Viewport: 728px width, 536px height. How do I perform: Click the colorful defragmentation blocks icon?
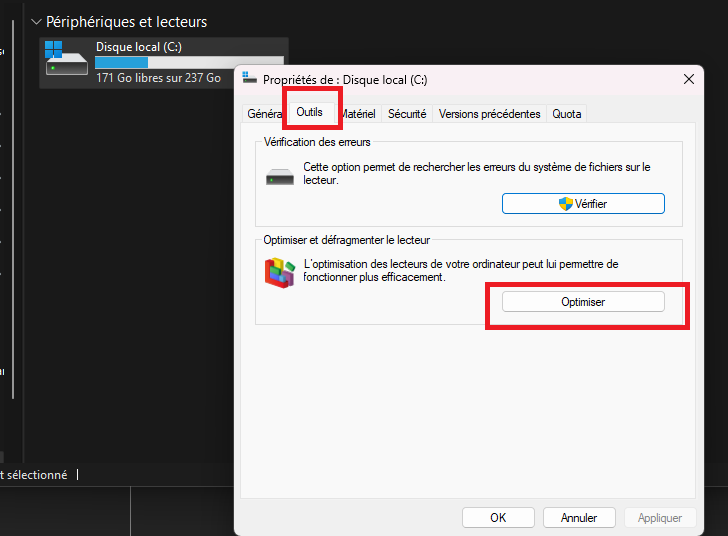click(x=280, y=272)
